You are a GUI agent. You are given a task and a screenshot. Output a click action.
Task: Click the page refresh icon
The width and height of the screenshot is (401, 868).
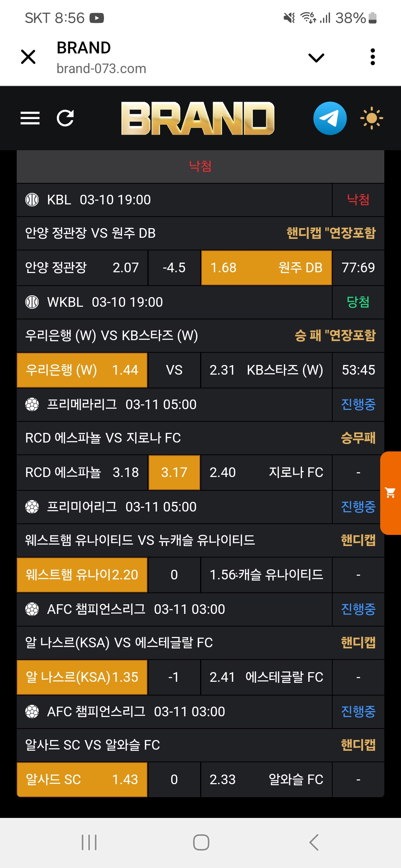point(65,118)
